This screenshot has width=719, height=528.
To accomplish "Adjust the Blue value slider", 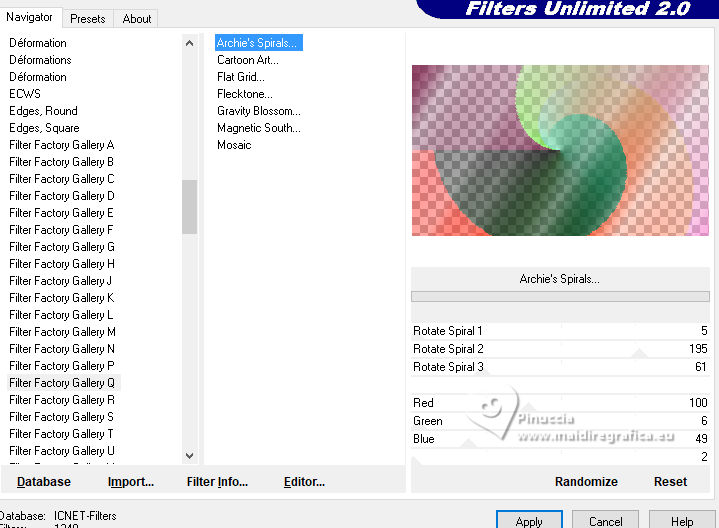I will (x=560, y=439).
